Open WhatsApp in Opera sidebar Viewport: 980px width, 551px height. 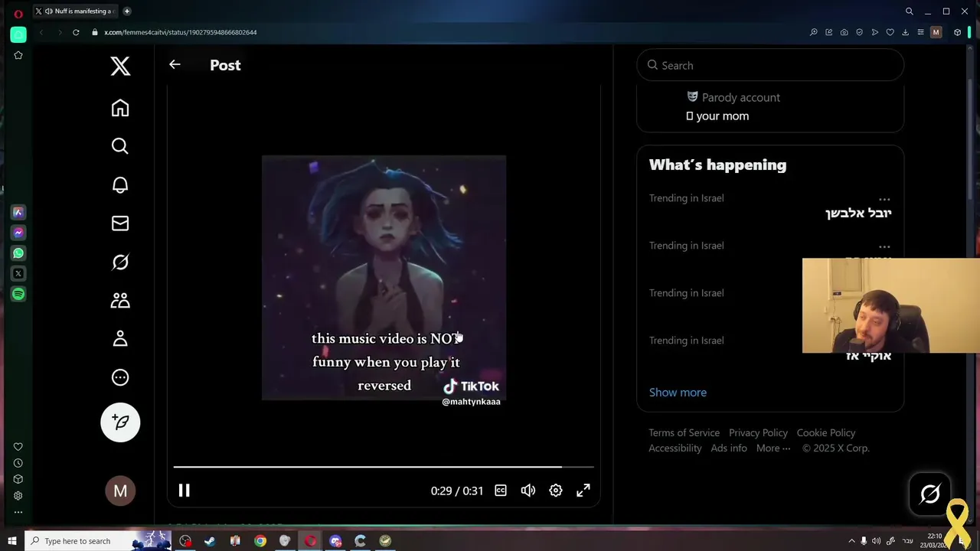(18, 253)
